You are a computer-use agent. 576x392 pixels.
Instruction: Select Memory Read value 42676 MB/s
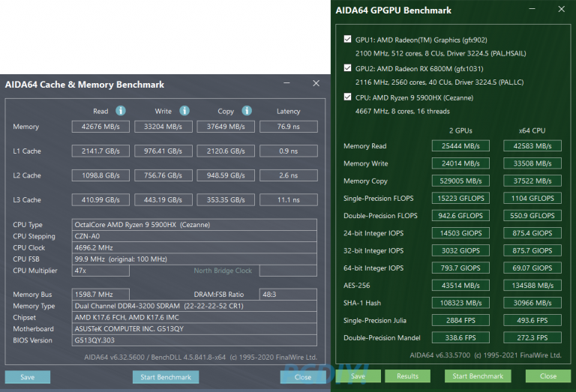tap(100, 127)
